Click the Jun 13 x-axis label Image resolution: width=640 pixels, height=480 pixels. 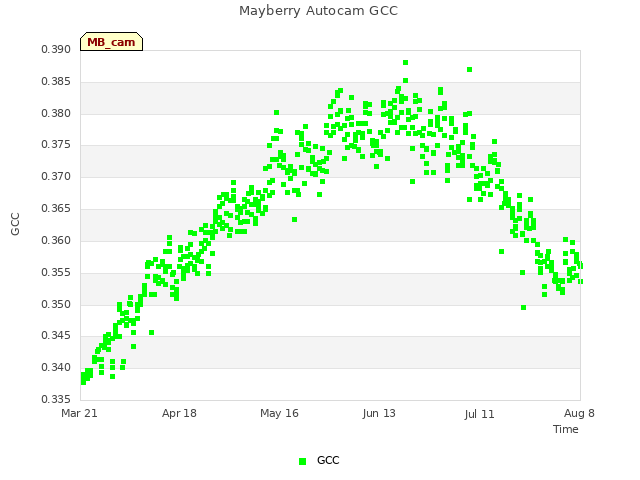379,413
